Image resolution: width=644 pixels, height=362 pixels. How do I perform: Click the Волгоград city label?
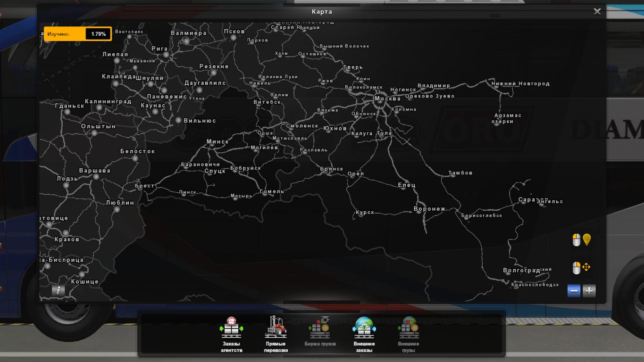(x=522, y=271)
